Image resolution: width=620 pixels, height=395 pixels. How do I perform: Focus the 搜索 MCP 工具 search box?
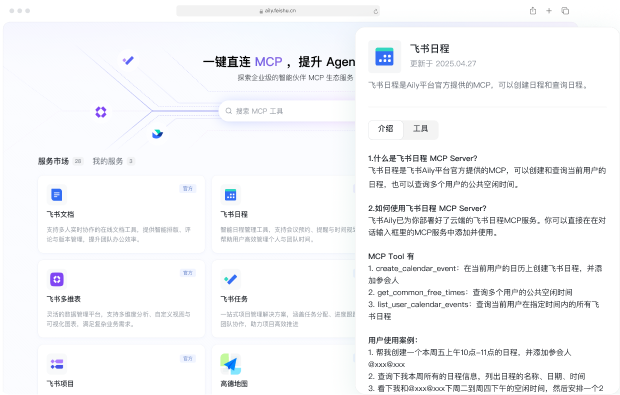(287, 111)
